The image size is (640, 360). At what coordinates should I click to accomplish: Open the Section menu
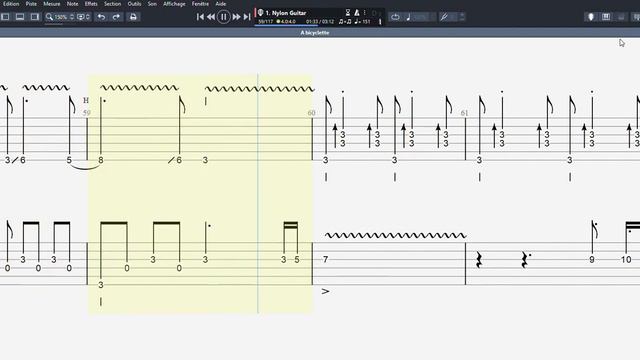(x=112, y=4)
